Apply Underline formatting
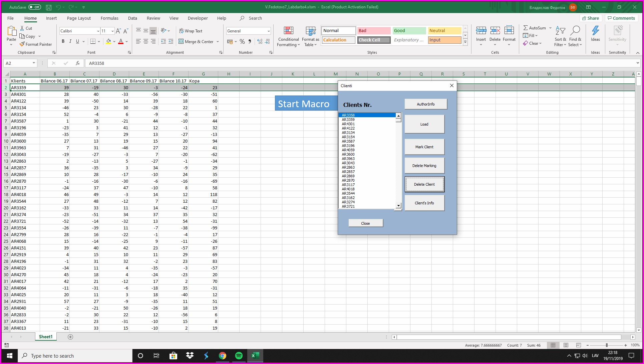644x364 pixels. (77, 41)
